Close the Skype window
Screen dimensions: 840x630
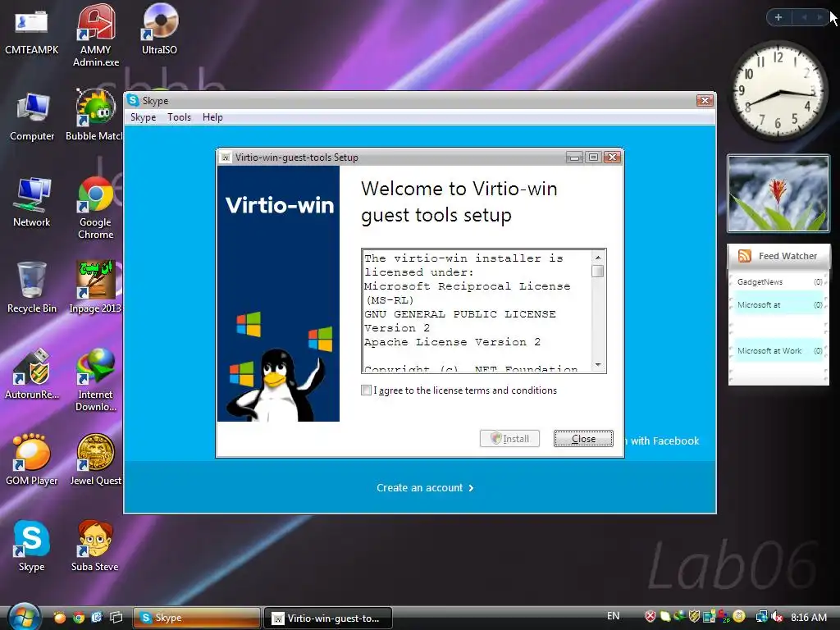click(x=705, y=100)
